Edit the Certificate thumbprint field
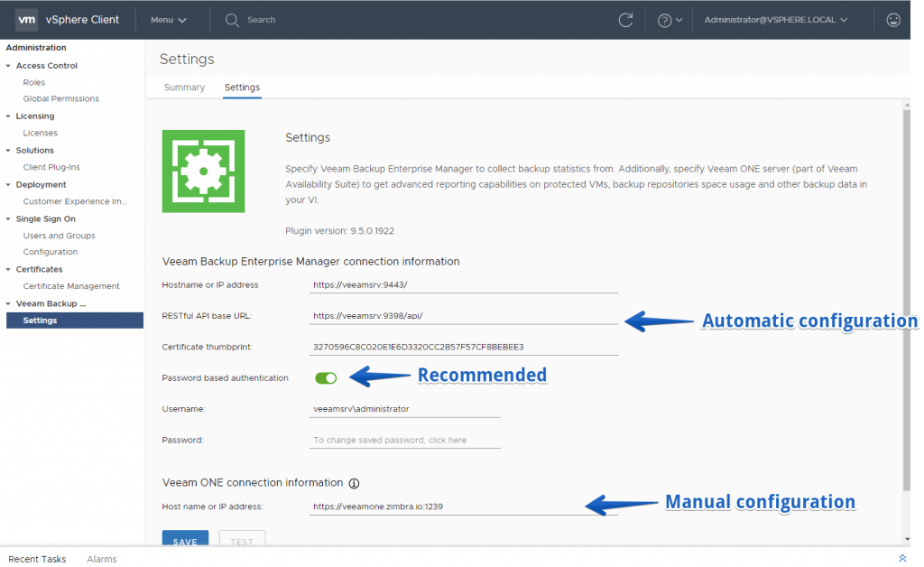Viewport: 924px width, 567px height. click(463, 348)
